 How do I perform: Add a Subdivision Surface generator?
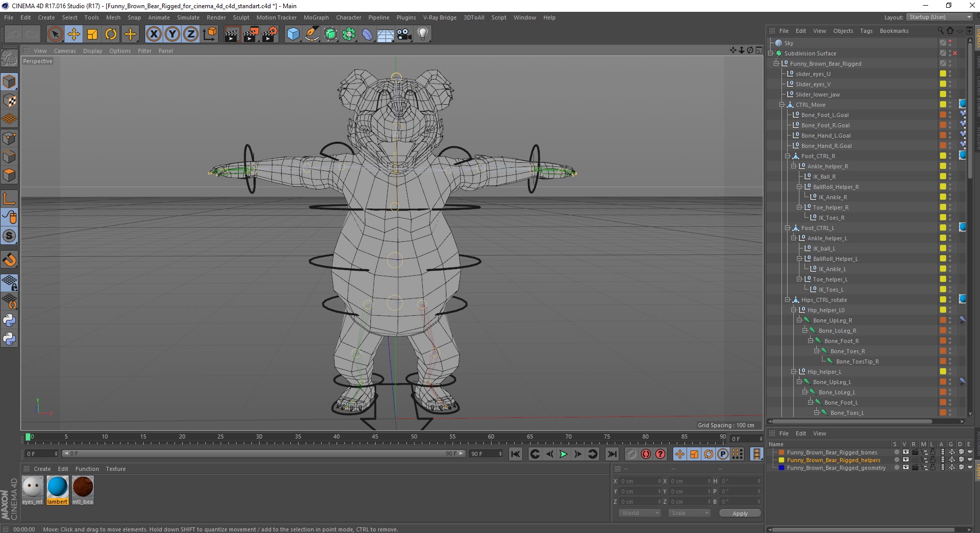coord(330,34)
